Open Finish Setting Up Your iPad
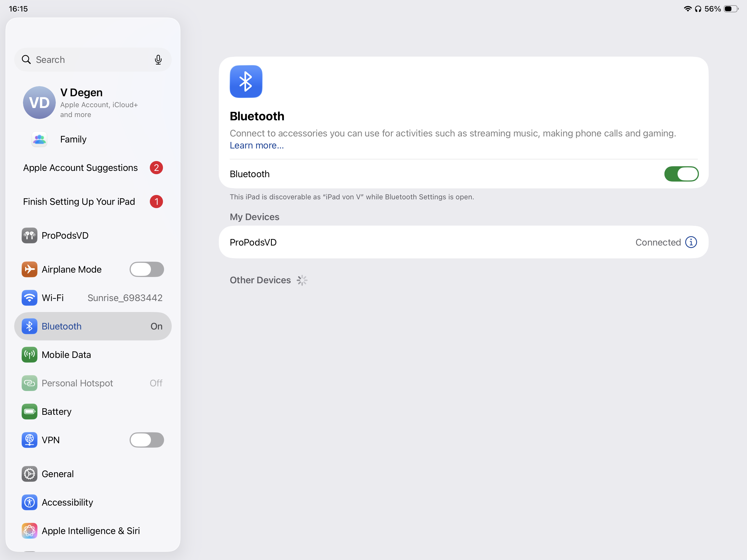The height and width of the screenshot is (560, 747). (93, 202)
